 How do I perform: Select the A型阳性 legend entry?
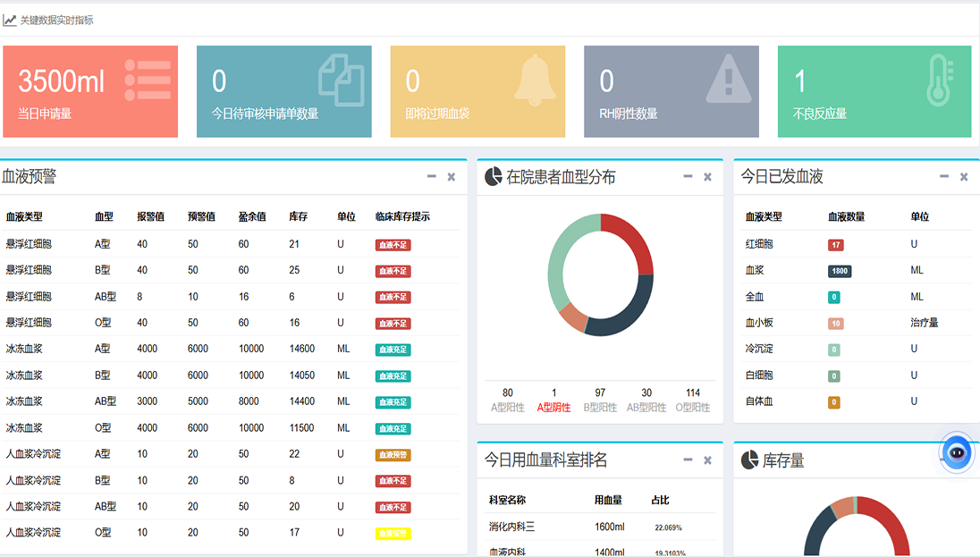(508, 400)
